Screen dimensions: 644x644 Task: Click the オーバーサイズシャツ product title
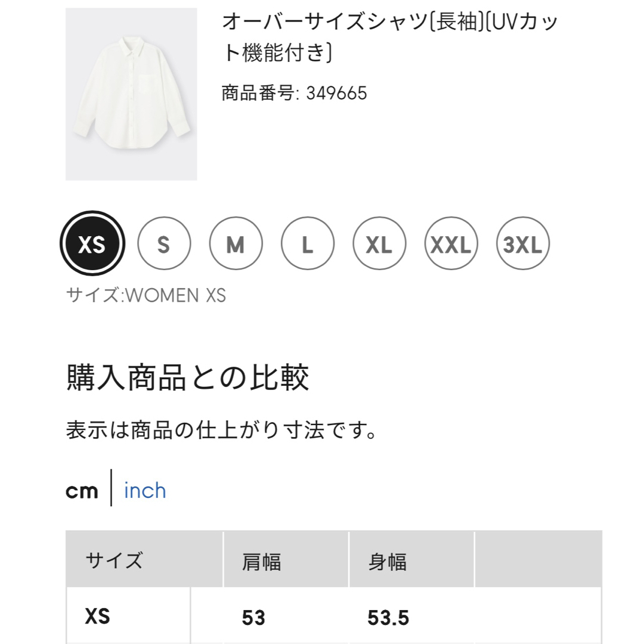point(389,37)
